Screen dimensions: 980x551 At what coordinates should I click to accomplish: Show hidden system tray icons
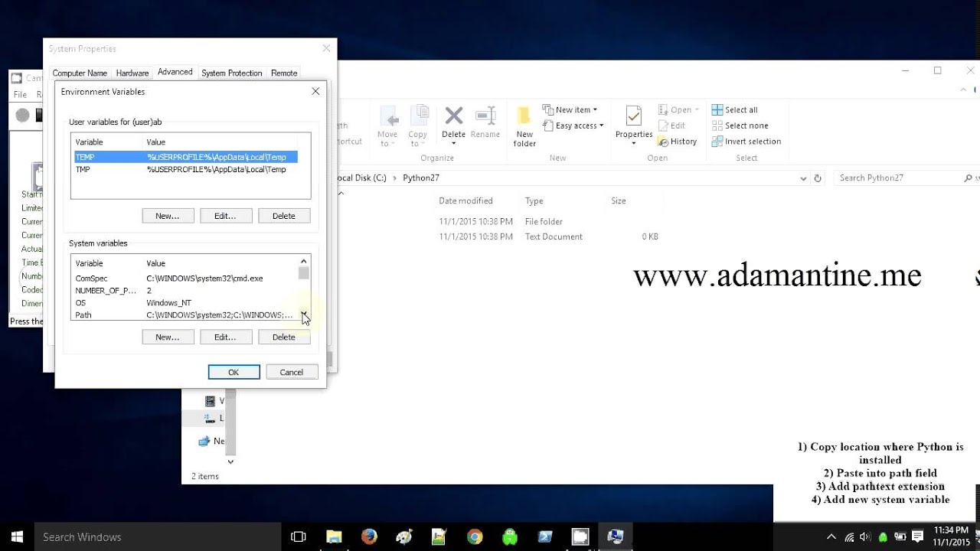(832, 536)
